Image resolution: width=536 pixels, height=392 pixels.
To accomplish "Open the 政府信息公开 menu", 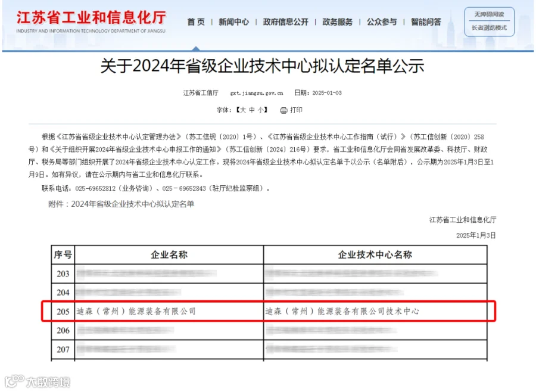I will (x=285, y=22).
